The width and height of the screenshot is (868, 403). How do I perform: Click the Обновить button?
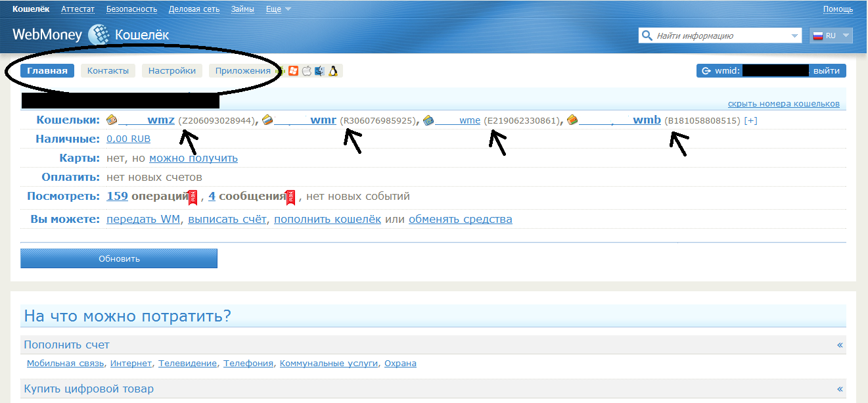pos(119,258)
